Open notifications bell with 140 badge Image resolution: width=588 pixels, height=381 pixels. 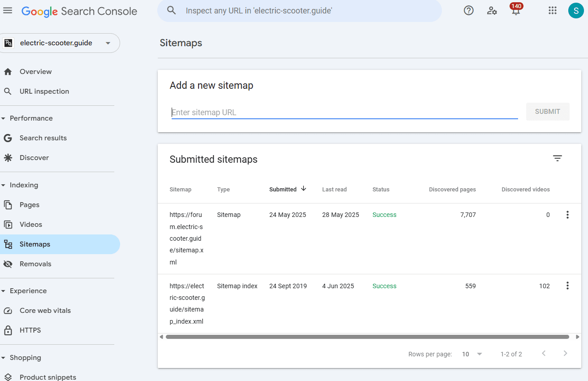tap(516, 11)
